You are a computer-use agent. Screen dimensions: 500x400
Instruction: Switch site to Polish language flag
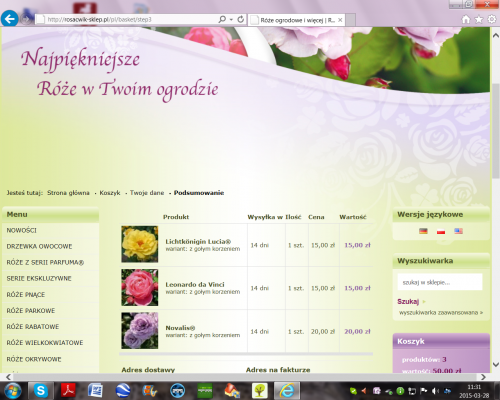[x=441, y=231]
